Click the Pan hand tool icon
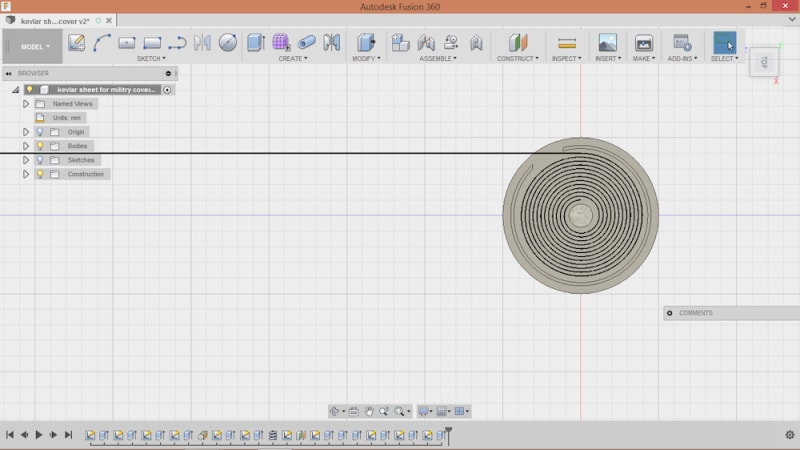The image size is (800, 450). [369, 411]
